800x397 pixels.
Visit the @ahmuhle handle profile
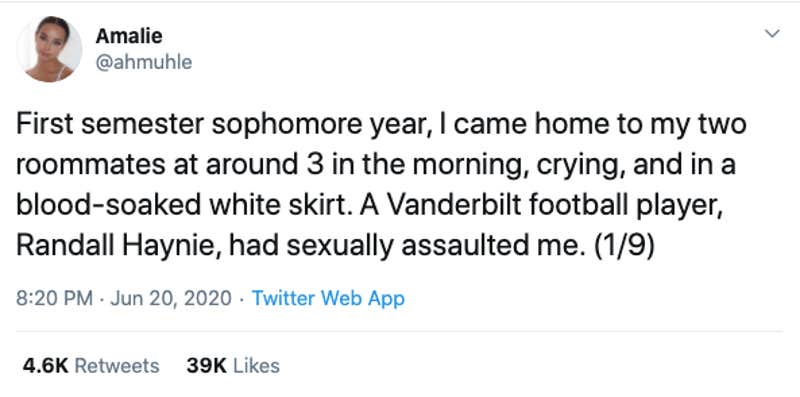[x=144, y=62]
